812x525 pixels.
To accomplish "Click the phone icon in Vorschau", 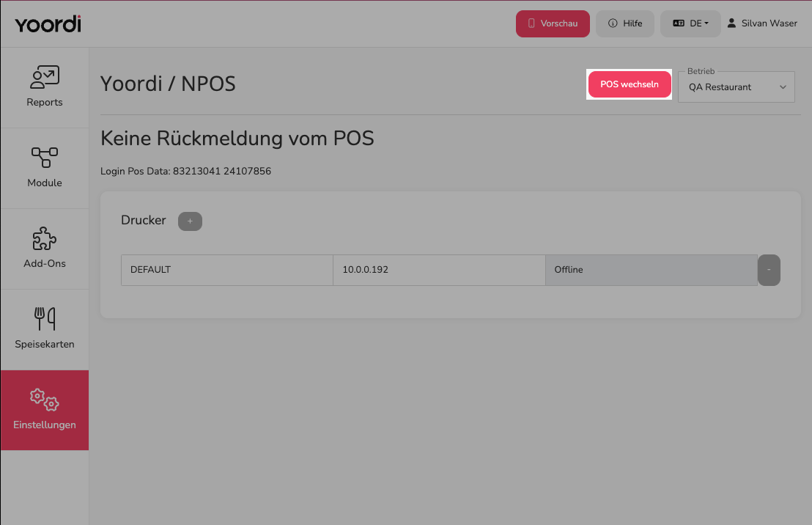I will coord(531,23).
